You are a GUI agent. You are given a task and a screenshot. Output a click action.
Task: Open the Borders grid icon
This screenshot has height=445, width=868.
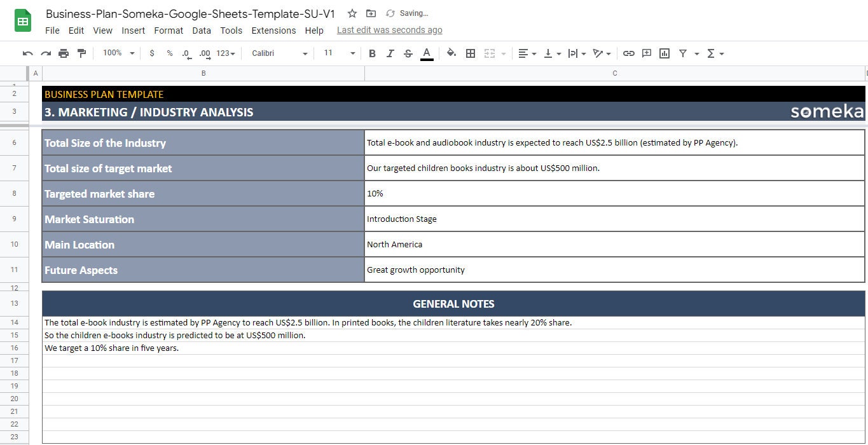[471, 53]
